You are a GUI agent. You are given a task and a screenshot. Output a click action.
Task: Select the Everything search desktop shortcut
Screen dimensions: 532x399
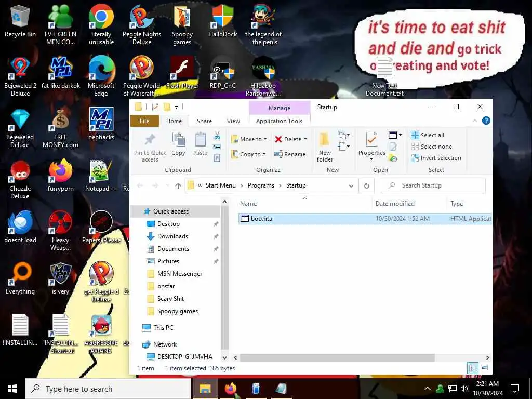point(20,278)
